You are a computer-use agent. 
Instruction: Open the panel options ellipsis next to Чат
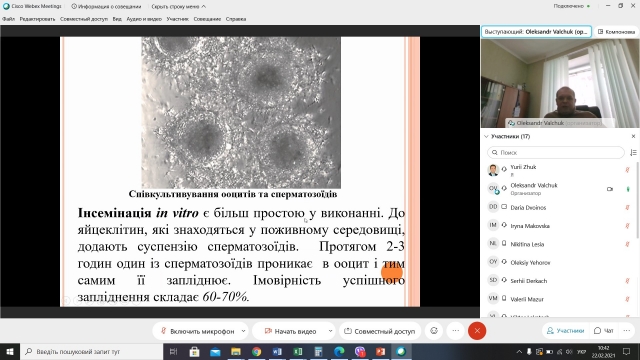(627, 331)
